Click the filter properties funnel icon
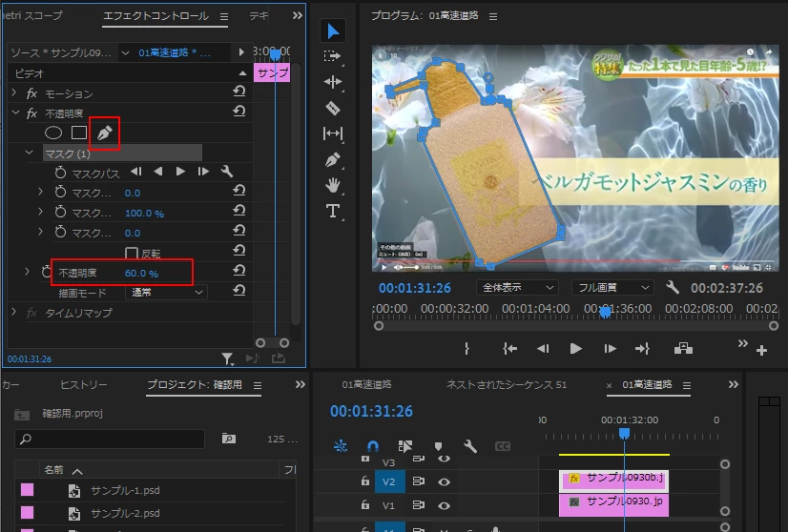The height and width of the screenshot is (532, 788). pyautogui.click(x=228, y=358)
